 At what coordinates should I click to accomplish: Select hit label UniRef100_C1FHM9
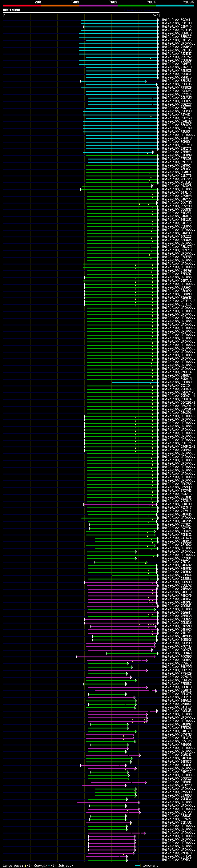(177, 155)
